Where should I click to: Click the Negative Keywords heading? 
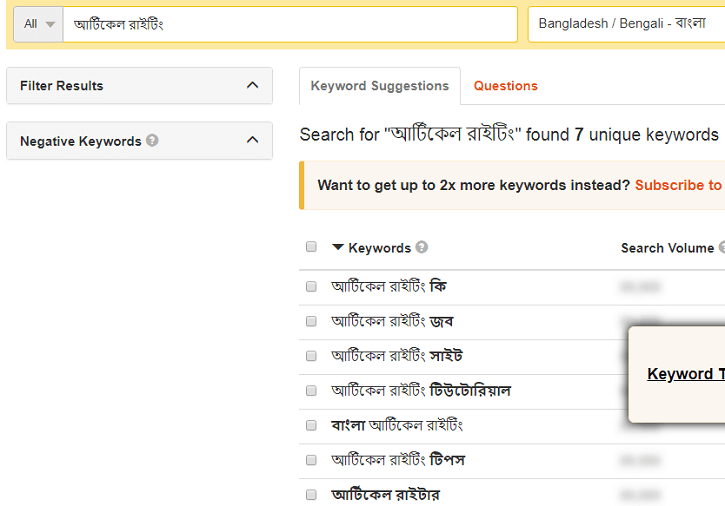[x=81, y=141]
